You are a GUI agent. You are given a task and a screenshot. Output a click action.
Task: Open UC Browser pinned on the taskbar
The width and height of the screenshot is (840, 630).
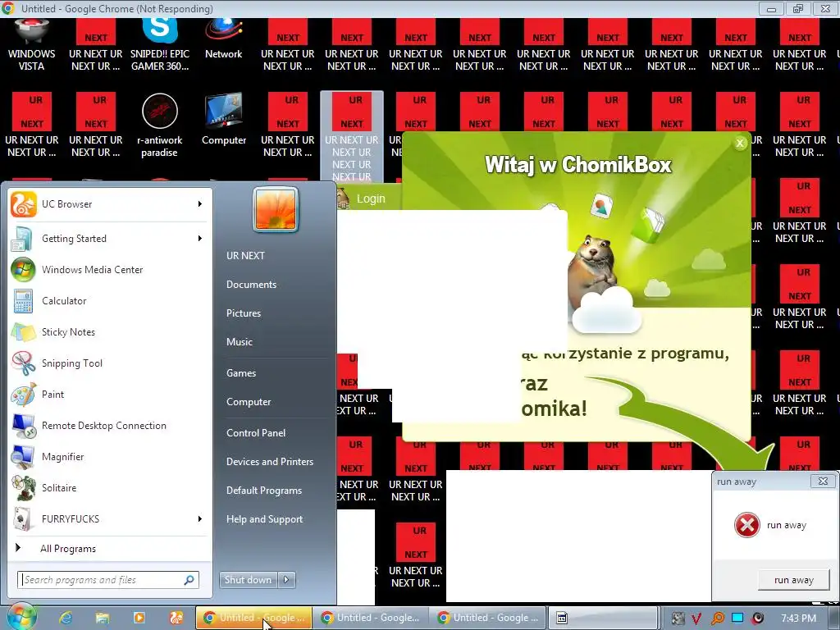click(176, 618)
